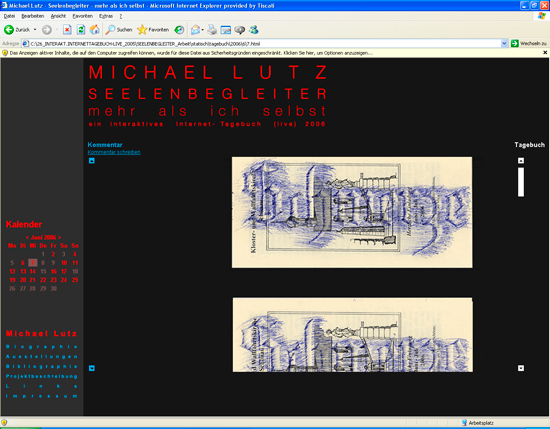The image size is (550, 429).
Task: Select calendar day 10
Action: coord(64,263)
